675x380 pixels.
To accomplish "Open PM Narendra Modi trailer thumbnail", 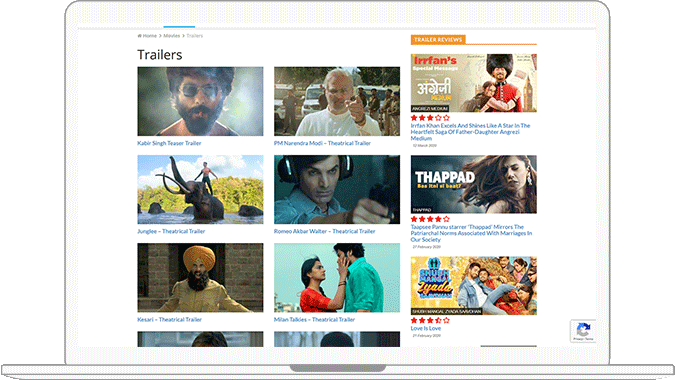I will tap(337, 101).
